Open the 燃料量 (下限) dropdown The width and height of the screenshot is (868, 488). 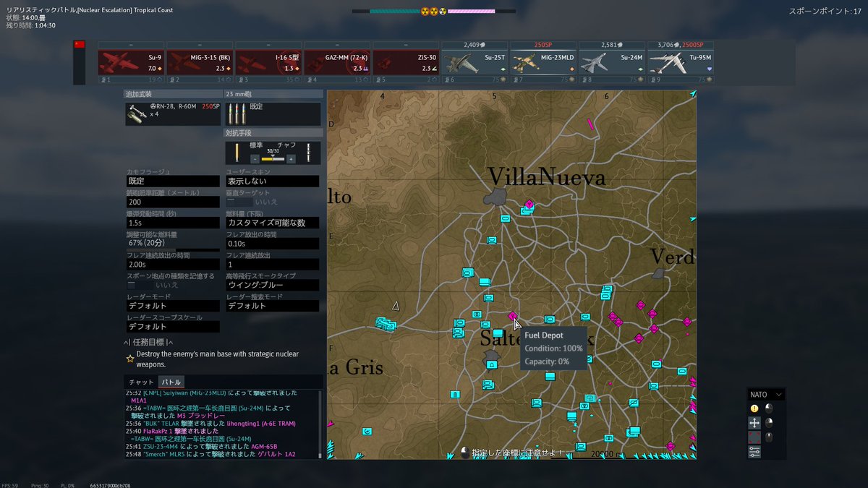coord(272,223)
